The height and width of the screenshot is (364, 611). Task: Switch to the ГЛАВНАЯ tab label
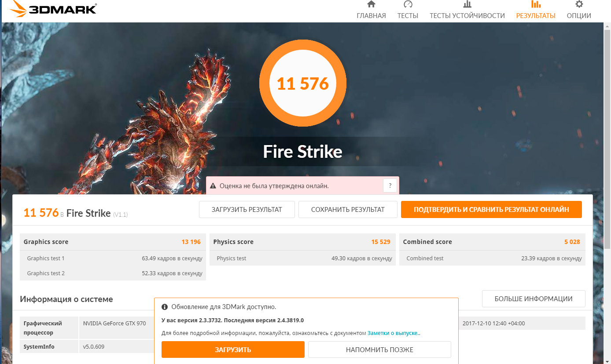click(371, 16)
